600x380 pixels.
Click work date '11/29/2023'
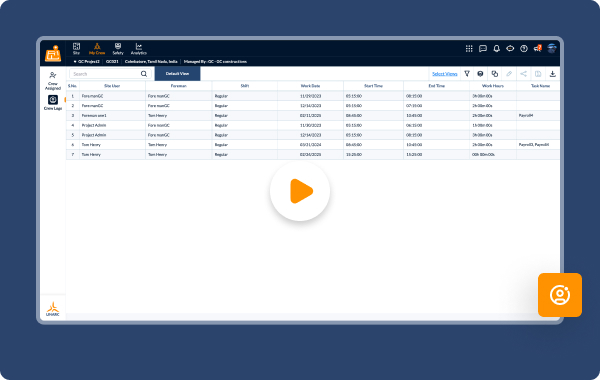[310, 96]
